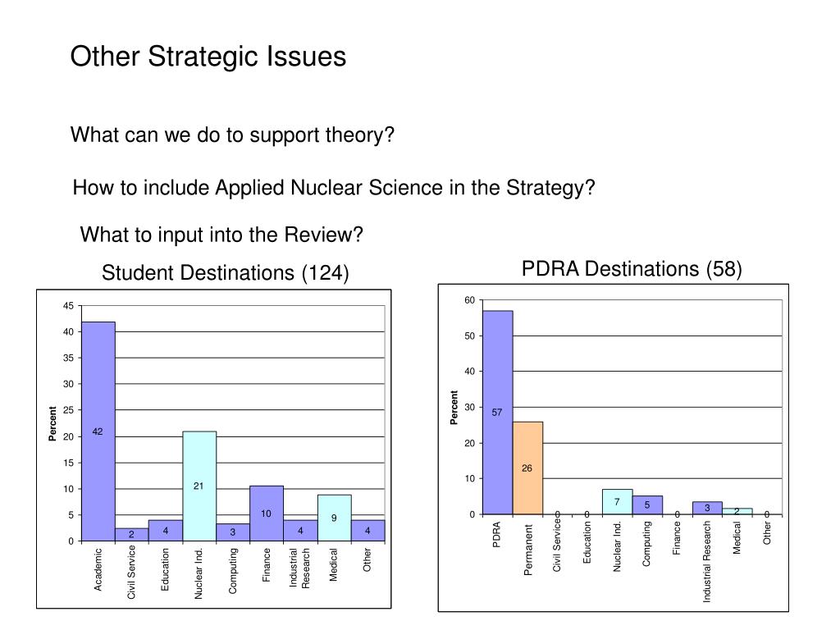Image resolution: width=840 pixels, height=630 pixels.
Task: Select the Civil Service bar labeled 2
Action: coord(132,535)
